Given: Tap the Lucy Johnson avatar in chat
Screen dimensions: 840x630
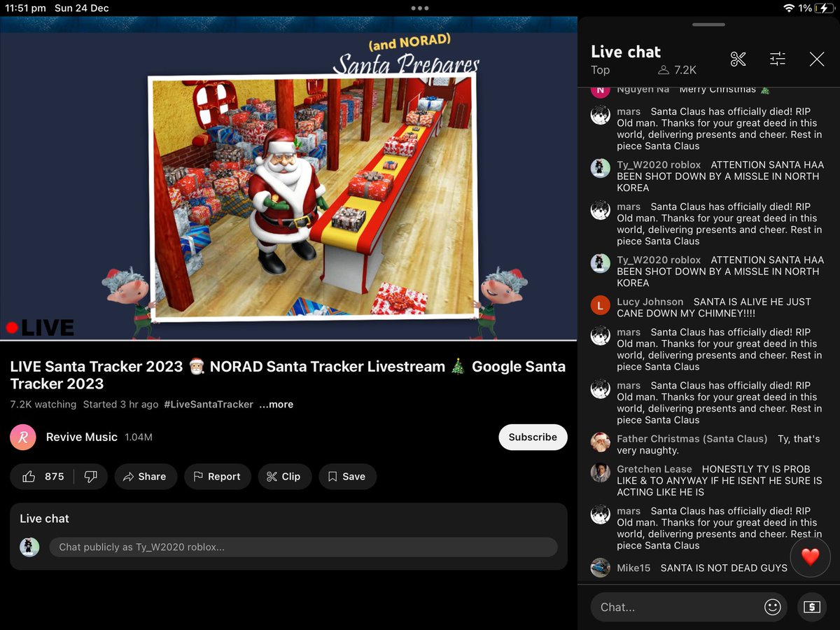Looking at the screenshot, I should [x=601, y=304].
